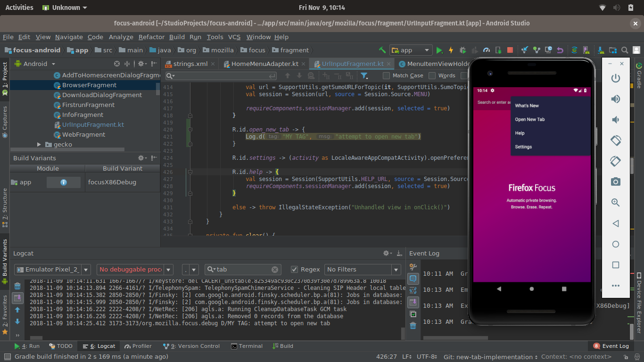Switch to the strings.xml editor tab
Viewport: 644px width, 362px height.
click(190, 64)
